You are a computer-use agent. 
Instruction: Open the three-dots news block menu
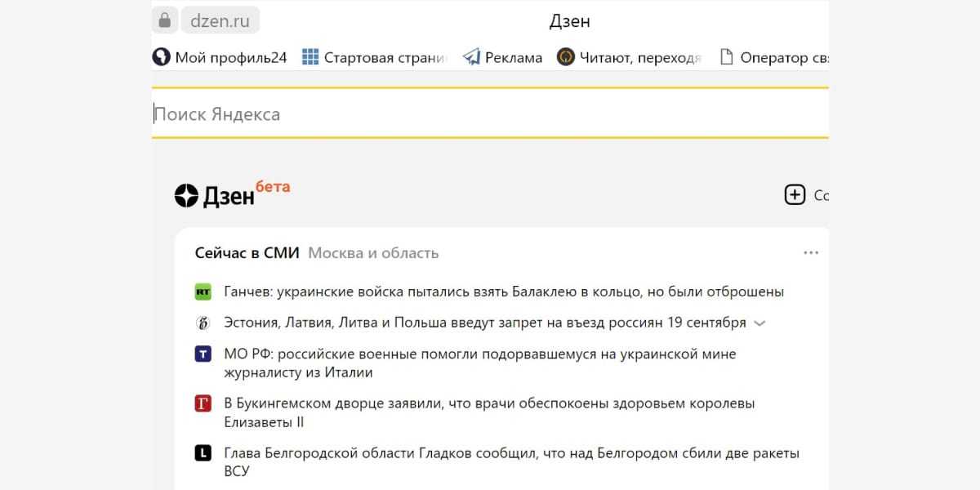811,253
